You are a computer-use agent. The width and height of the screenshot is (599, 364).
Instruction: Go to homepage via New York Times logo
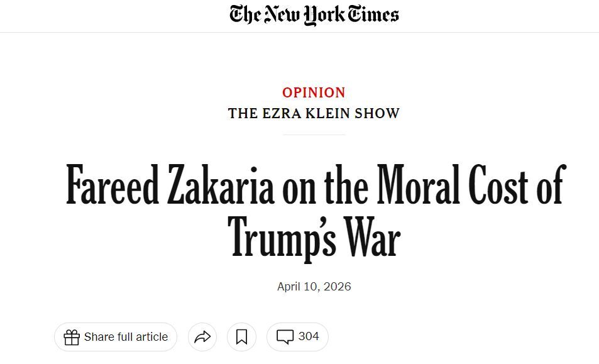[314, 14]
